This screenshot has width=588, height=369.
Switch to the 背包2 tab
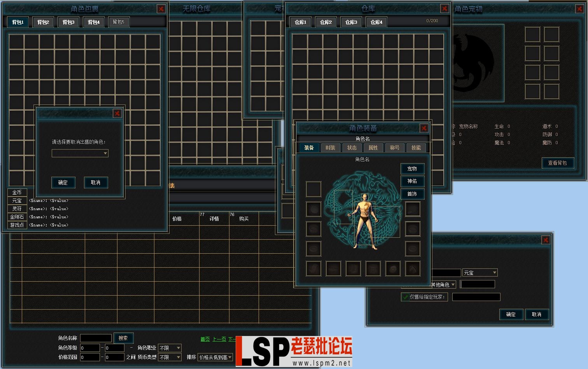[x=43, y=22]
